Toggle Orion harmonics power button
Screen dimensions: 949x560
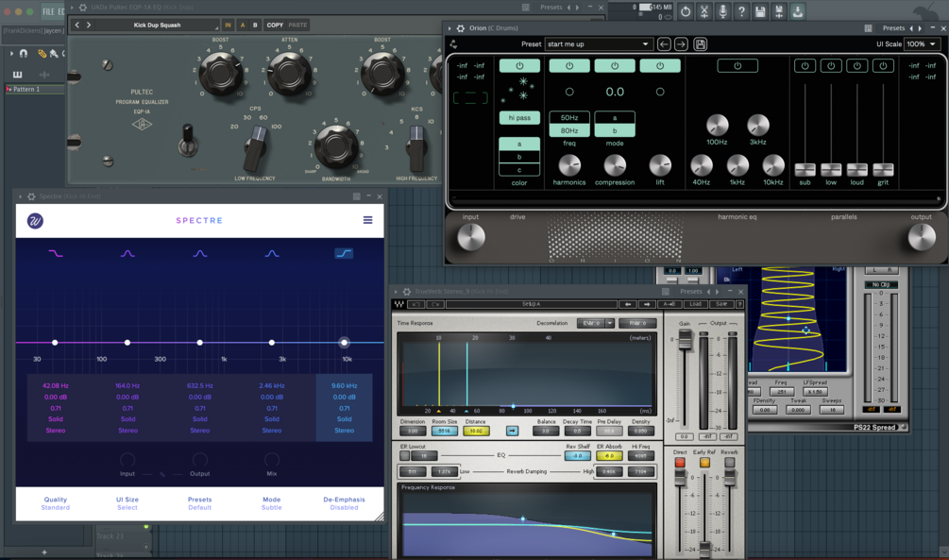click(x=568, y=65)
